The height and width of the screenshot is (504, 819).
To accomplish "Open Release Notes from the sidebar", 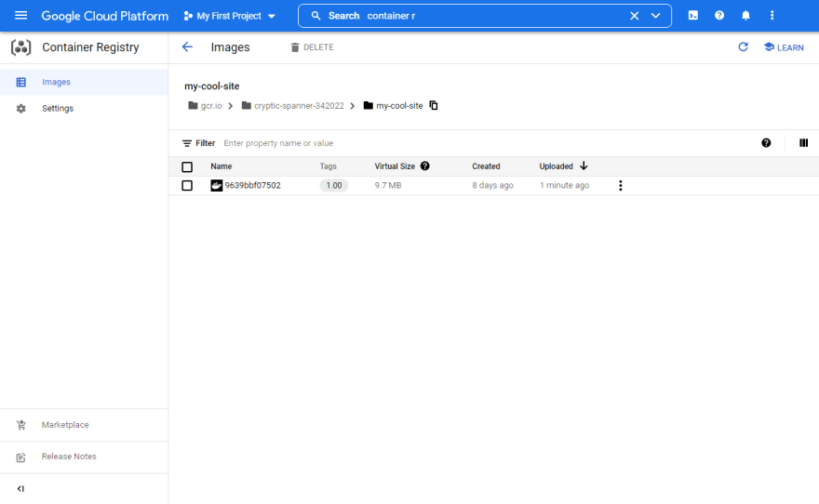I will tap(84, 458).
